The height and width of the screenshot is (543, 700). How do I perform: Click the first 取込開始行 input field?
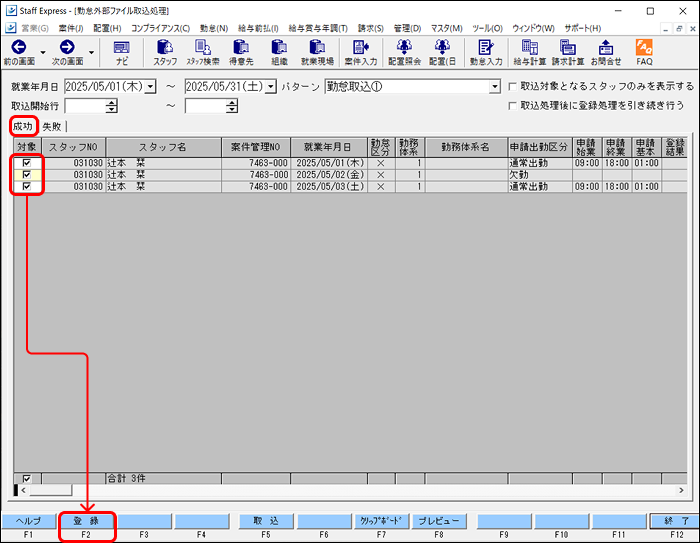coord(86,106)
